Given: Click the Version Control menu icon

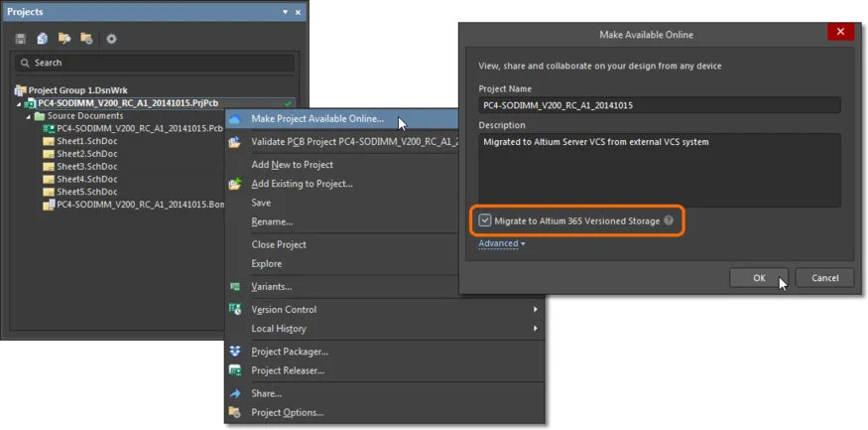Looking at the screenshot, I should click(235, 310).
